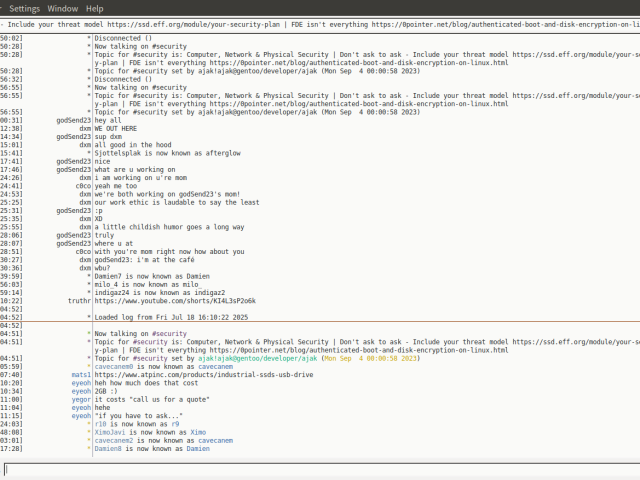Viewport: 640px width, 480px height.
Task: Click 'milo_4 is now known as milo_'
Action: [147, 284]
